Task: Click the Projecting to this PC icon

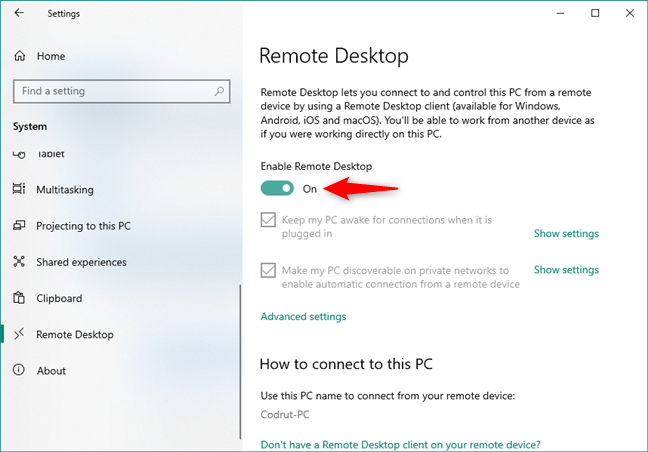Action: 19,226
